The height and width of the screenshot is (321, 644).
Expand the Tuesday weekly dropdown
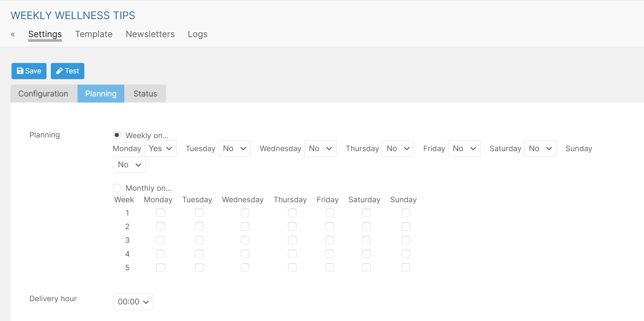234,149
